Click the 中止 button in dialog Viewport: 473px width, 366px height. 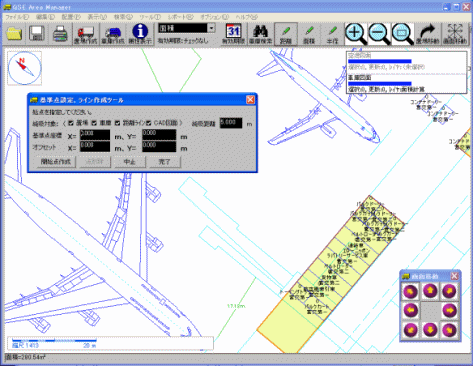[x=129, y=162]
